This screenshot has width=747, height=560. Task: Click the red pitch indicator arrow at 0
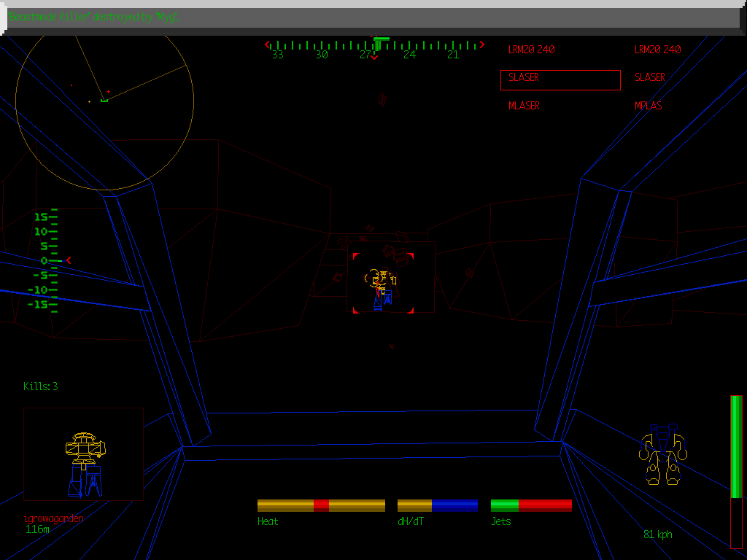69,260
